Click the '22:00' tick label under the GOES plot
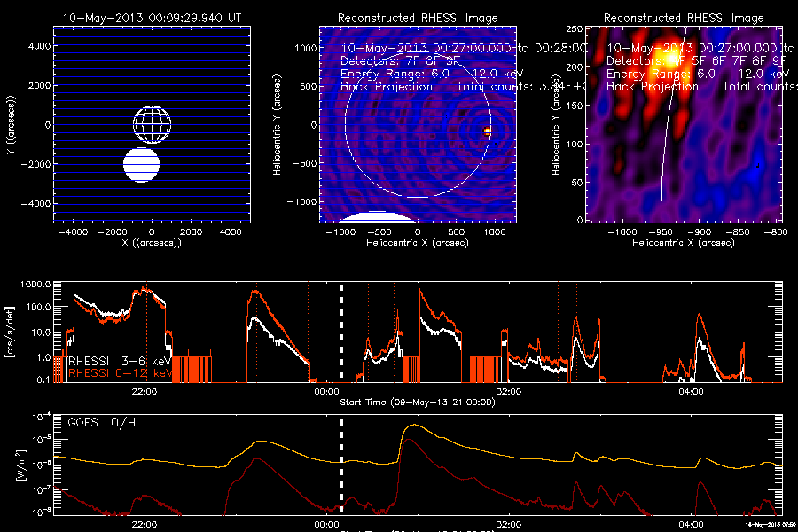798x532 pixels. (145, 524)
